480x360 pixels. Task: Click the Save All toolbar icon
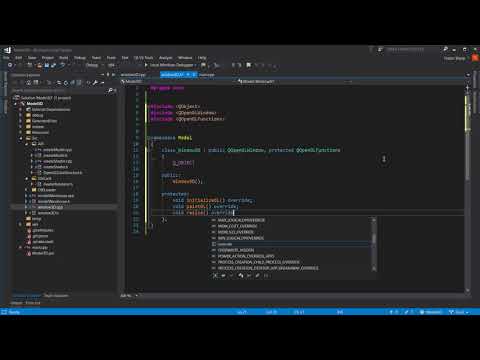tap(53, 65)
